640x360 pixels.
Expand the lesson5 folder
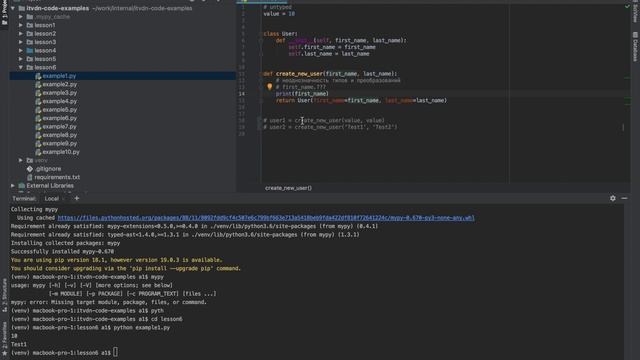click(21, 59)
